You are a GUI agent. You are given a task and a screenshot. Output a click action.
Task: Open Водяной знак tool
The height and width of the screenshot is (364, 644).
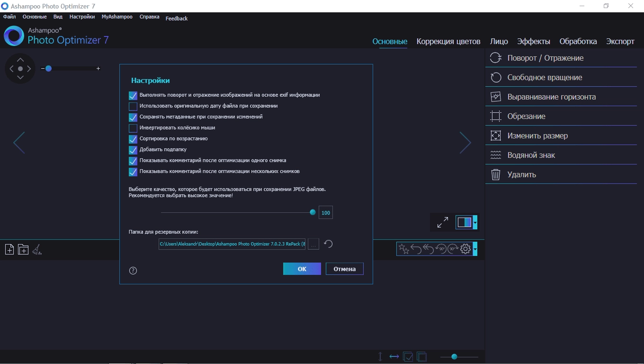(561, 155)
